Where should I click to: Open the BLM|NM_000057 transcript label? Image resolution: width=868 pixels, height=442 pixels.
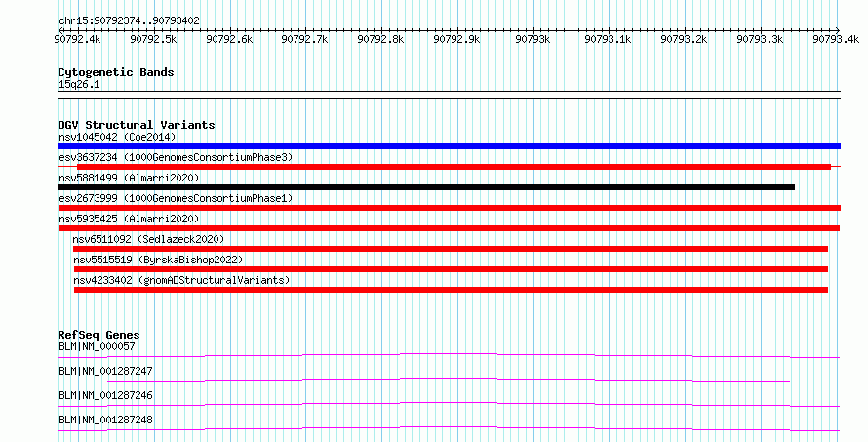pyautogui.click(x=97, y=346)
